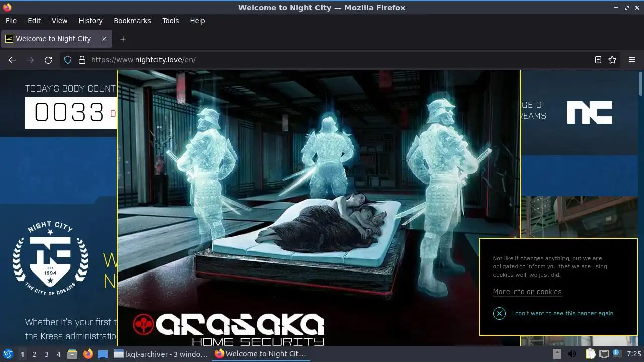Open the View menu

(x=59, y=21)
